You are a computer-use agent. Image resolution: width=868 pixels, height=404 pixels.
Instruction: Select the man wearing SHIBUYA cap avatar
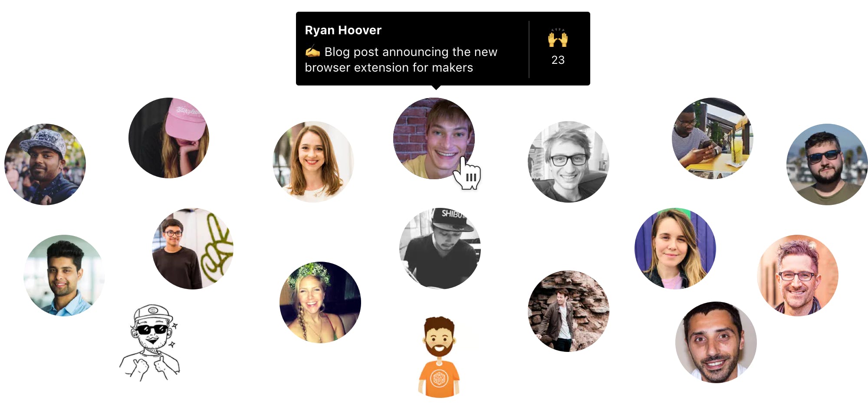(x=440, y=248)
